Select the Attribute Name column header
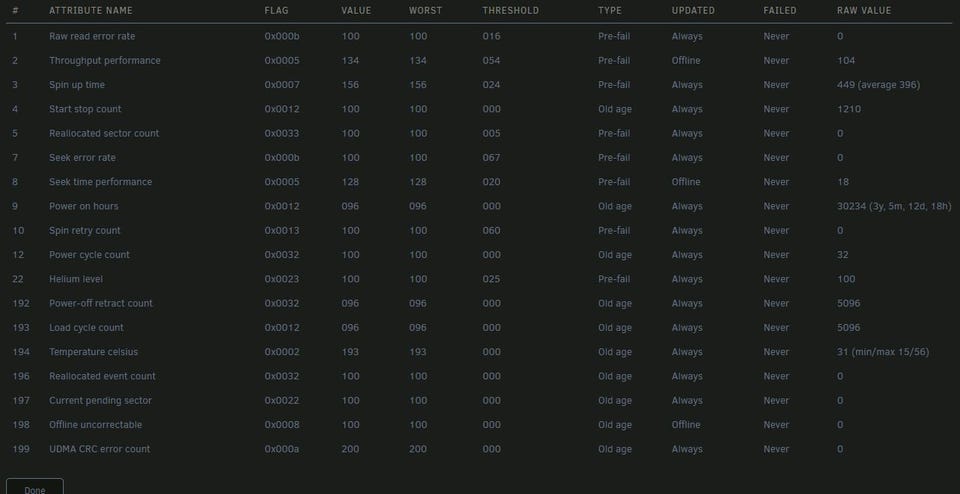 [91, 10]
